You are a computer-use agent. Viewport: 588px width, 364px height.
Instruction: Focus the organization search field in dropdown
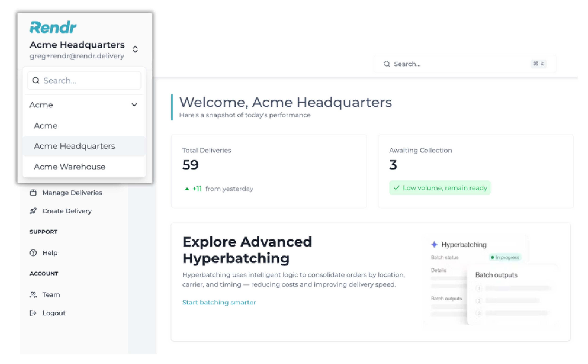coord(84,80)
